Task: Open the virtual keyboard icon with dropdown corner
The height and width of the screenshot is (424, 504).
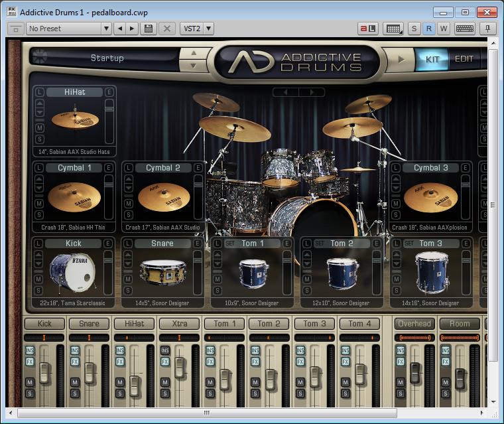Action: tap(393, 29)
